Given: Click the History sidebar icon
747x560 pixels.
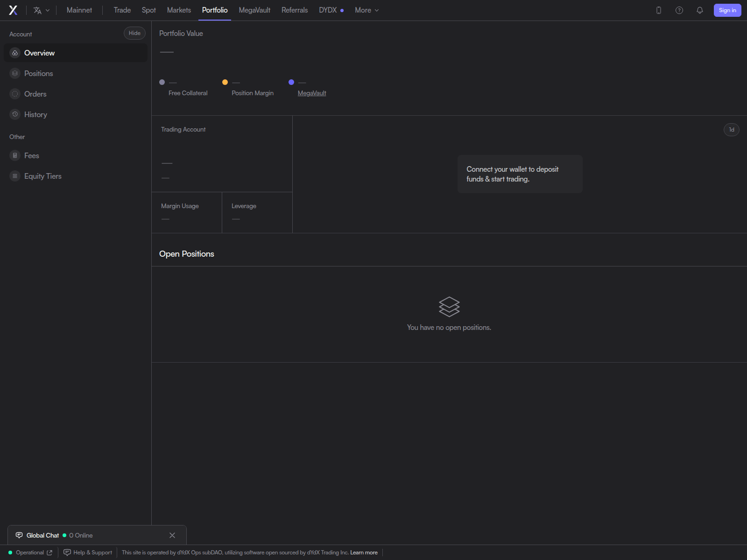Looking at the screenshot, I should coord(15,114).
